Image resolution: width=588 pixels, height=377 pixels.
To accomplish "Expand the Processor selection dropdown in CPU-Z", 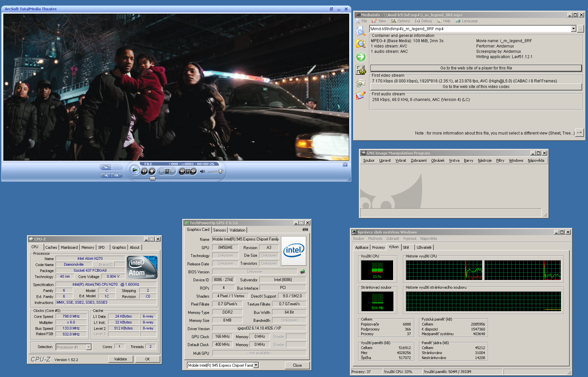I will tap(88, 347).
